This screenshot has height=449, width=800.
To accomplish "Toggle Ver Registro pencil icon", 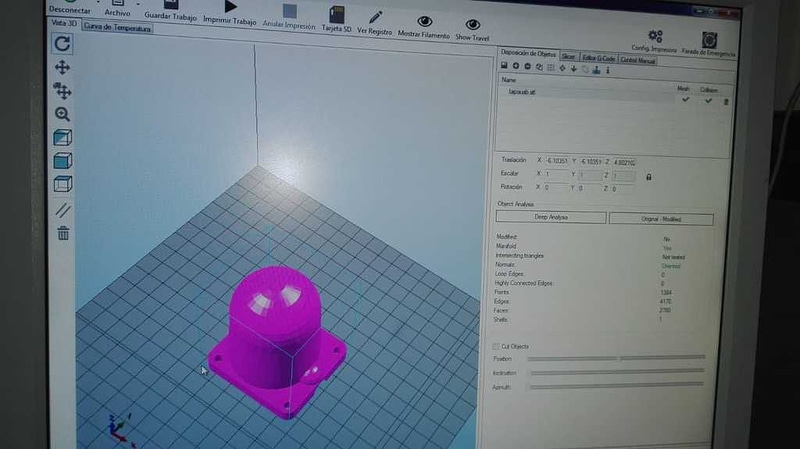I will pos(374,23).
